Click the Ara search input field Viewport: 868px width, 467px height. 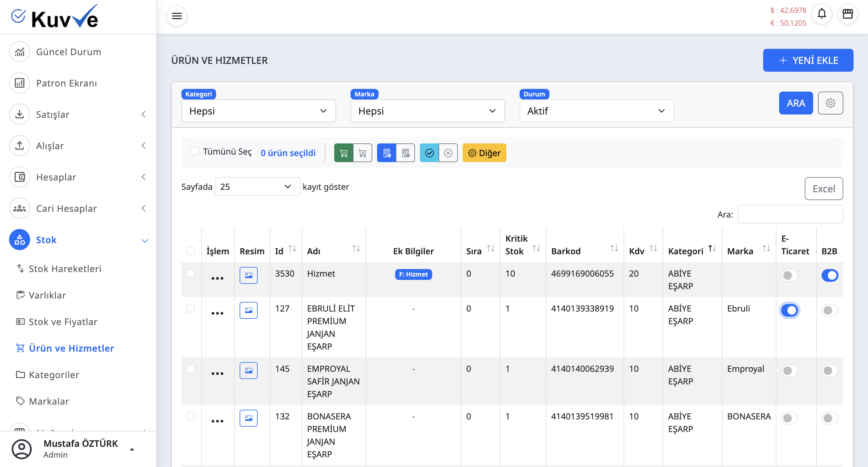click(790, 214)
